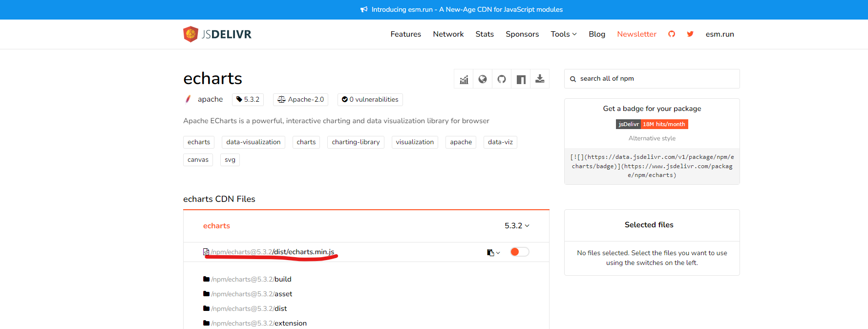Screen dimensions: 868x329
Task: Open the GitHub icon in navigation bar
Action: pos(672,34)
